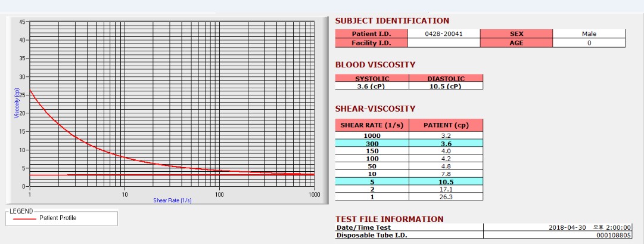Select the shear rate 10 cell
Screen dimensions: 644x244
point(372,174)
